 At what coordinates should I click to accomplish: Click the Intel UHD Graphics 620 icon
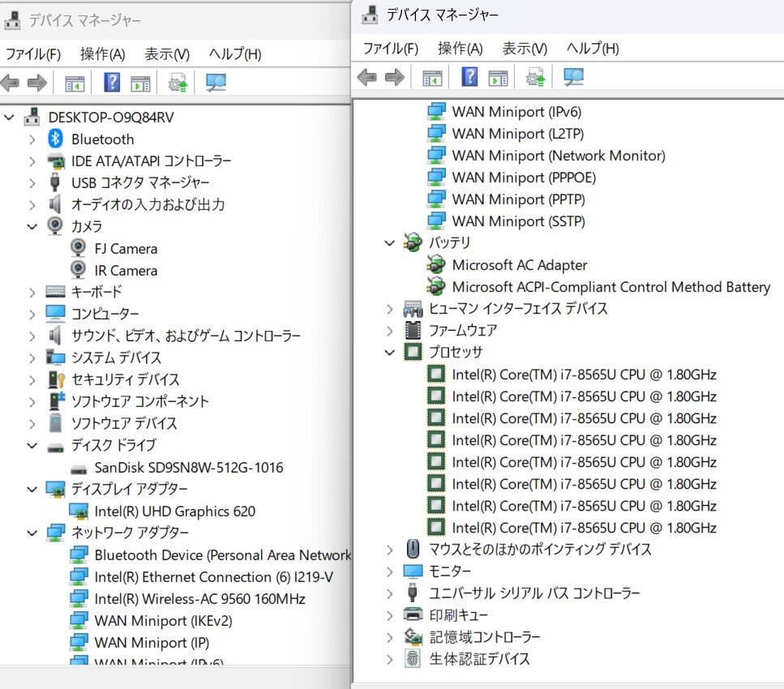coord(79,511)
